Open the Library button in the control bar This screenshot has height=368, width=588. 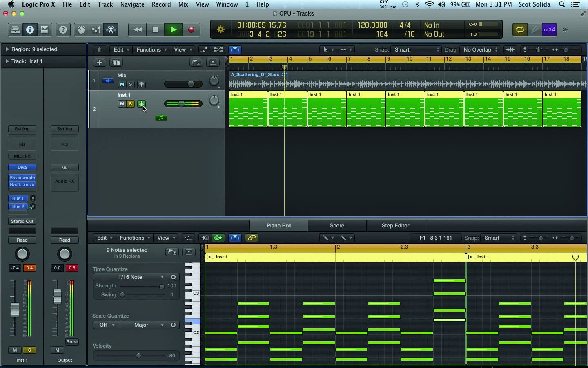click(x=15, y=30)
